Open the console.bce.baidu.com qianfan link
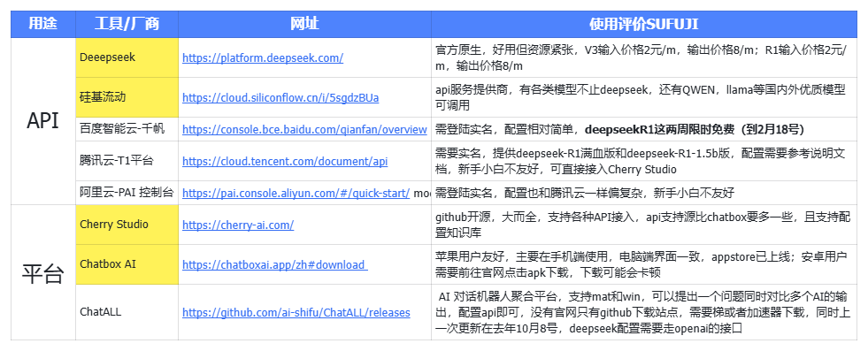The image size is (868, 351). (x=304, y=129)
